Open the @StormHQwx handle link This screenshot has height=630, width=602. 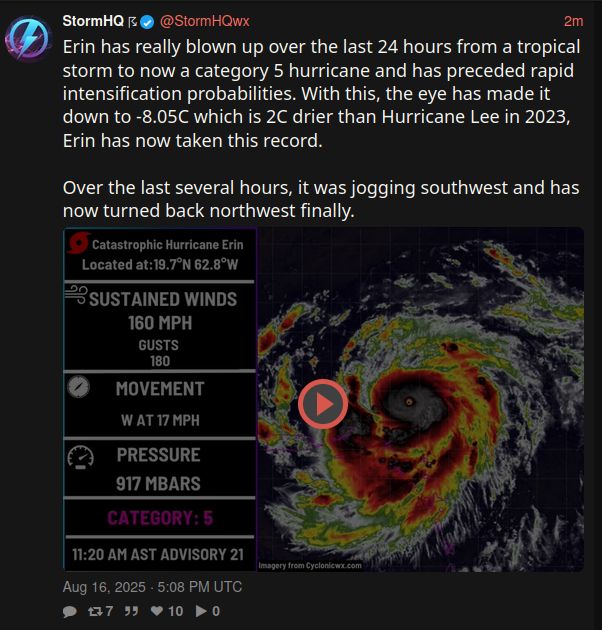tap(205, 21)
